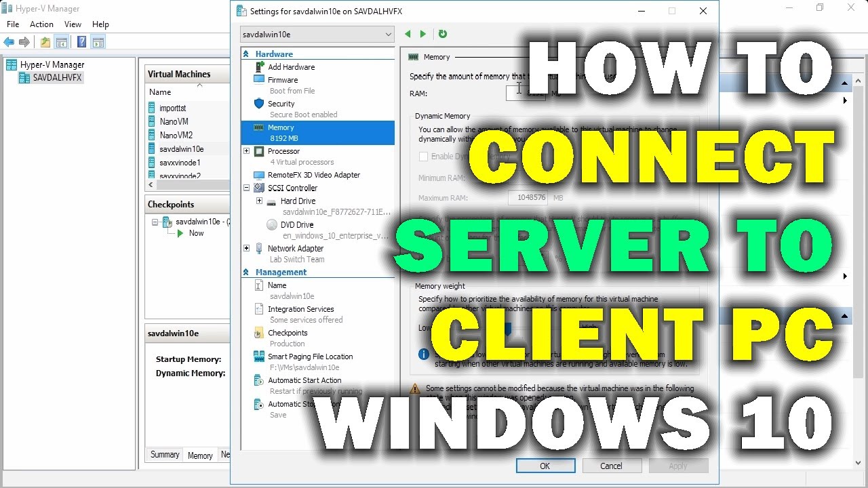Open RemoteFX 3D Video Adapter settings
This screenshot has width=868, height=488.
314,175
